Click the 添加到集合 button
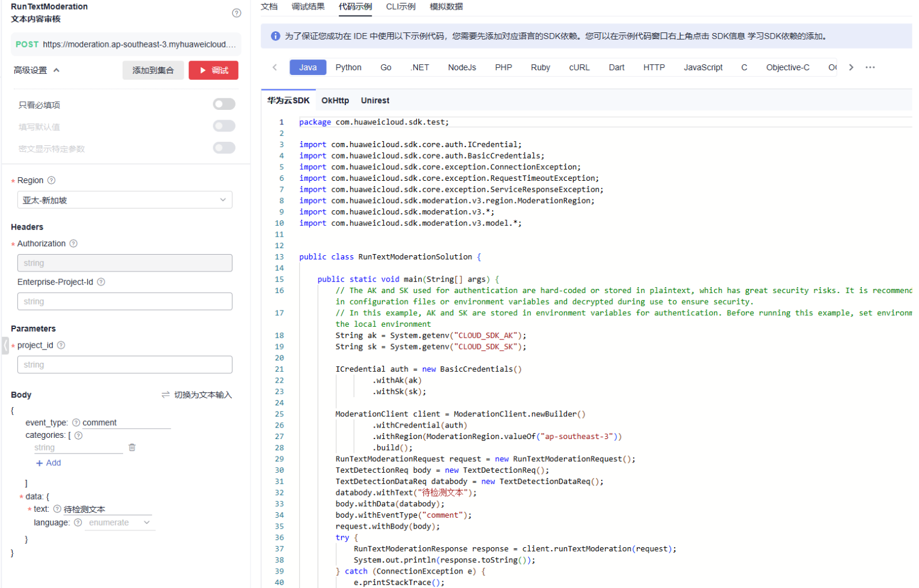 click(x=153, y=70)
